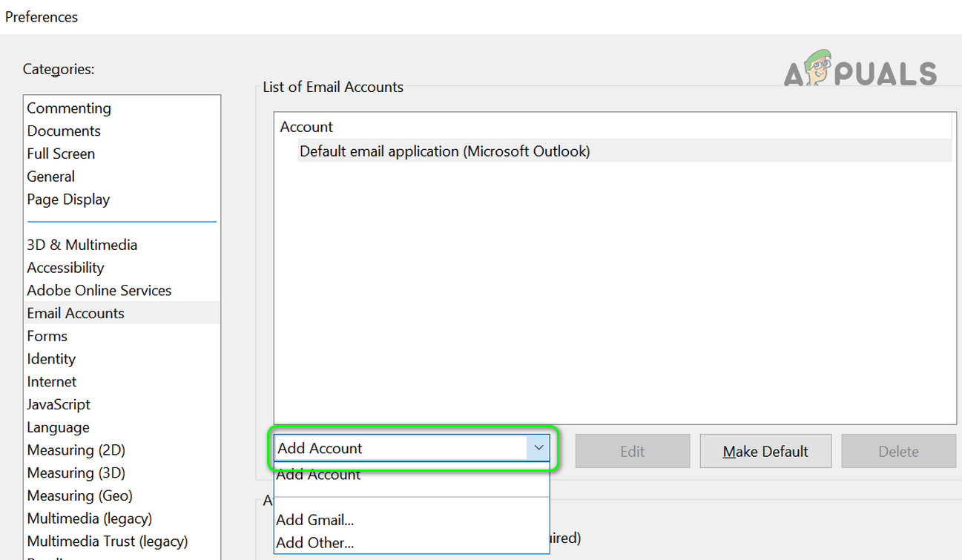Image resolution: width=962 pixels, height=560 pixels.
Task: Select the Identity category
Action: (x=51, y=359)
